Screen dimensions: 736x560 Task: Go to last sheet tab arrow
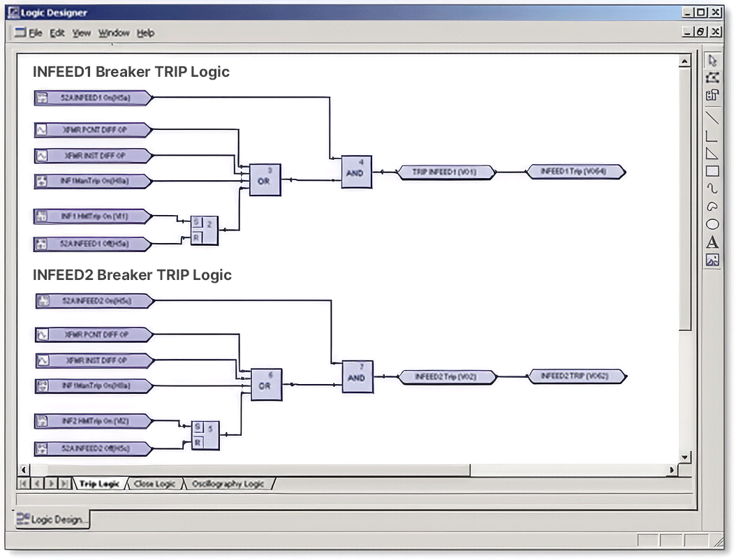pos(65,483)
